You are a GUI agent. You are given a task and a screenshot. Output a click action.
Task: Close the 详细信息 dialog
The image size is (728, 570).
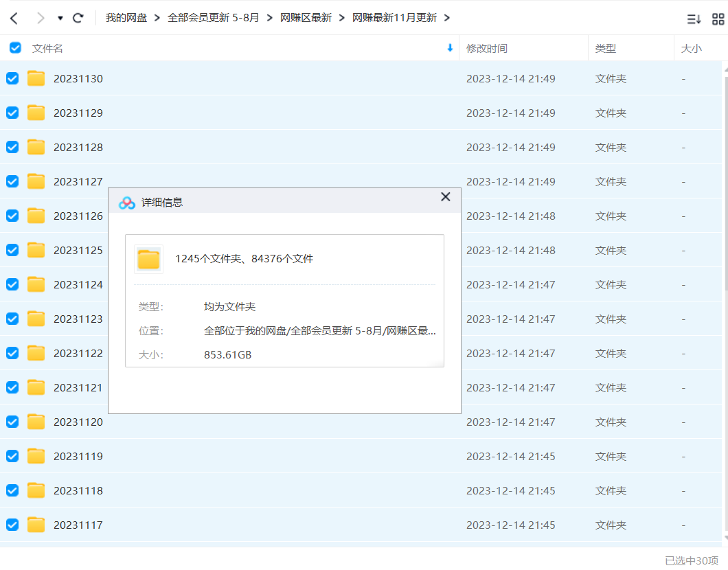click(x=445, y=197)
